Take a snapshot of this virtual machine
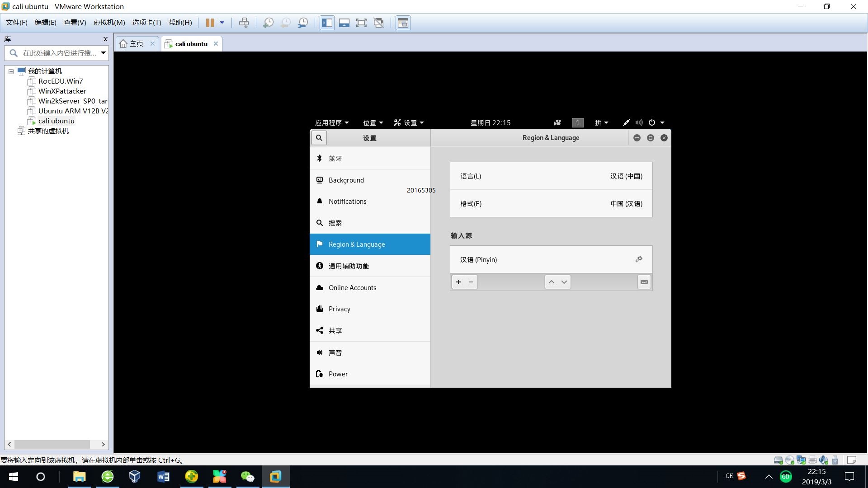 pyautogui.click(x=268, y=23)
